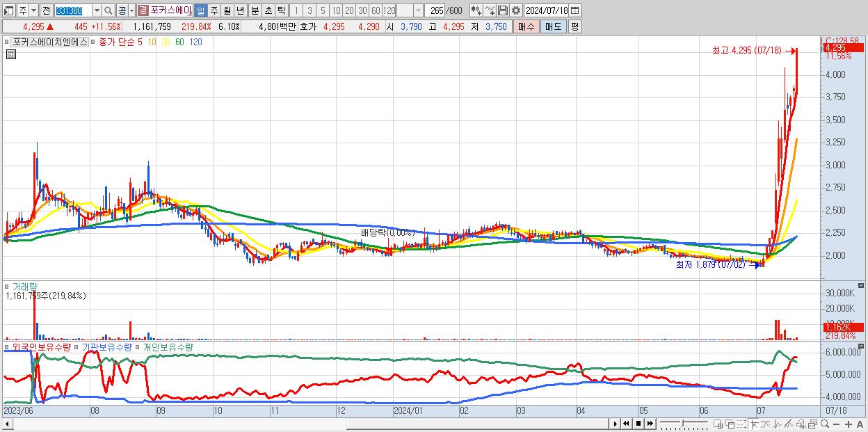Screen dimensions: 868x432
Task: Open the dropdown after the 120 interval button
Action: tap(418, 10)
